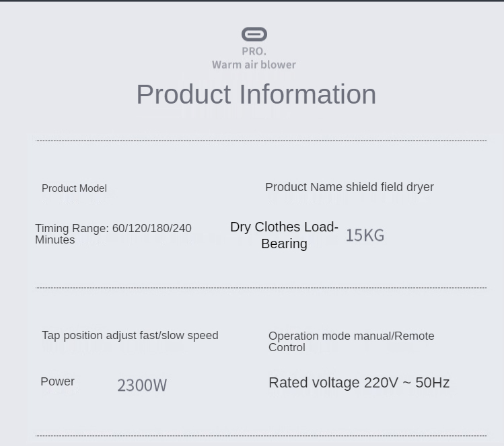
Task: Click the "Rated voltage" label
Action: (314, 383)
